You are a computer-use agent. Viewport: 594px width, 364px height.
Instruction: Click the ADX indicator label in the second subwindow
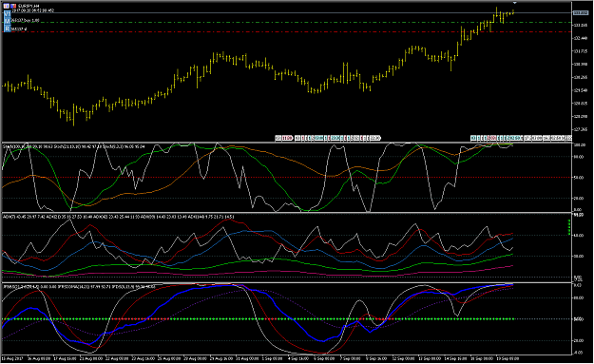pos(118,217)
